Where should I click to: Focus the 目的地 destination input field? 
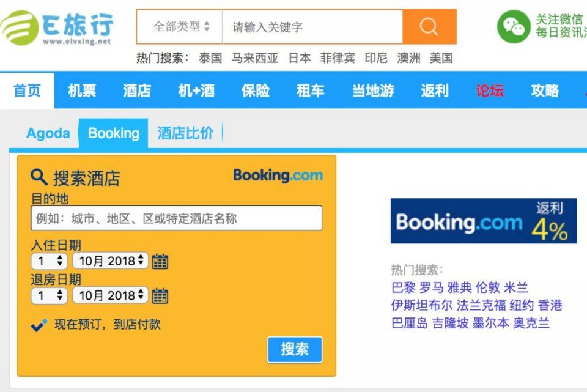176,218
